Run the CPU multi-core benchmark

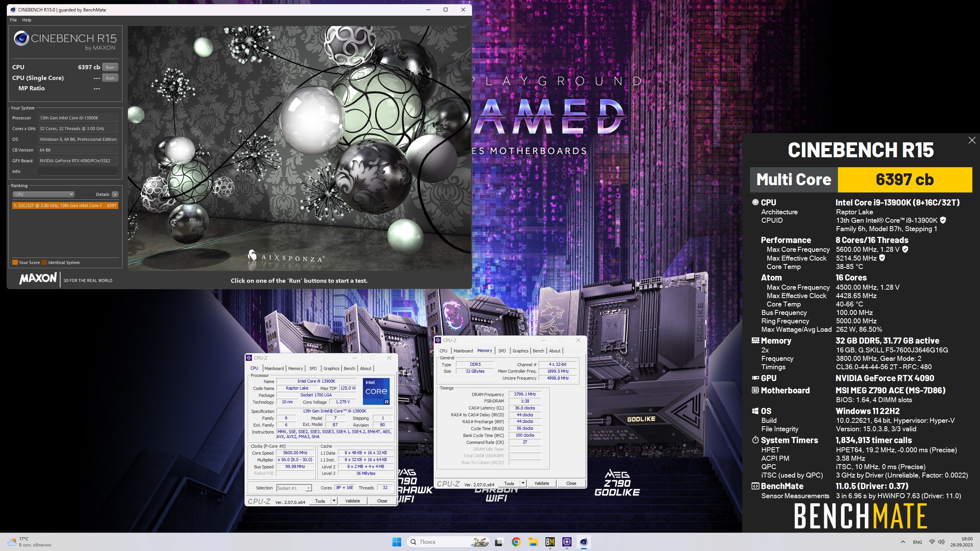coord(110,67)
